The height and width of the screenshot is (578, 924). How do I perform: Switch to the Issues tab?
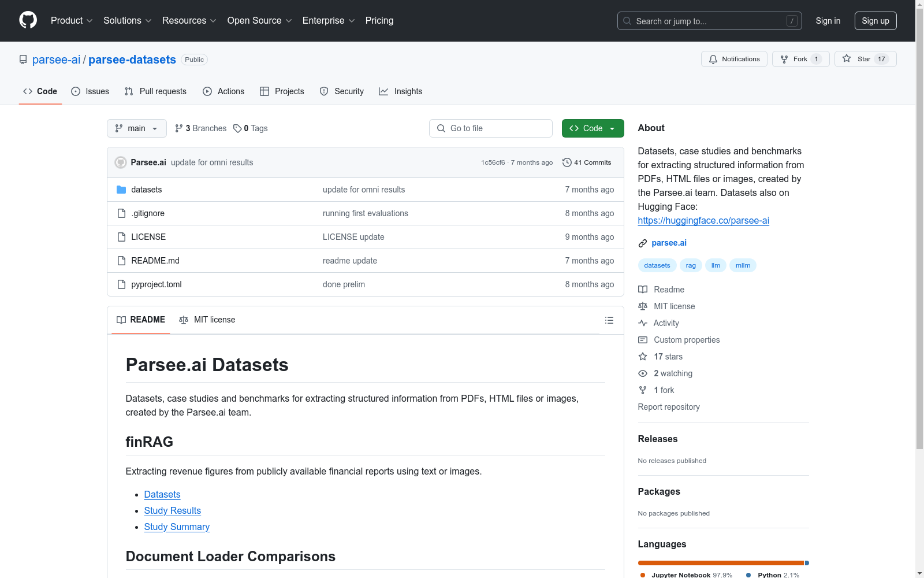pos(90,91)
